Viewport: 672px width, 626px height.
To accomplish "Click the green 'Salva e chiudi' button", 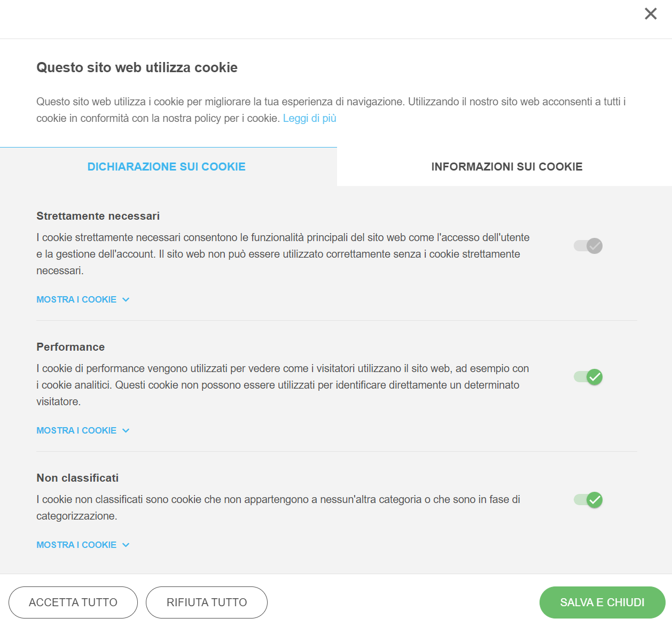I will pyautogui.click(x=602, y=602).
